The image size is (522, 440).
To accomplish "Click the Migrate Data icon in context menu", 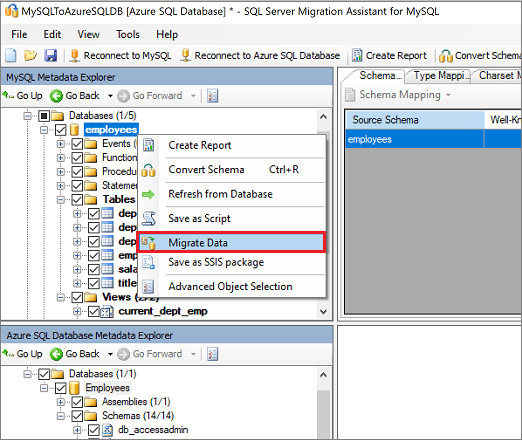I will (148, 243).
